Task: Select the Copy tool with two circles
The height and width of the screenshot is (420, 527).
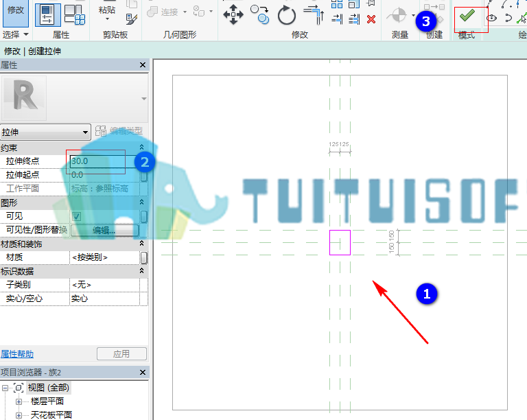Action: click(x=260, y=14)
